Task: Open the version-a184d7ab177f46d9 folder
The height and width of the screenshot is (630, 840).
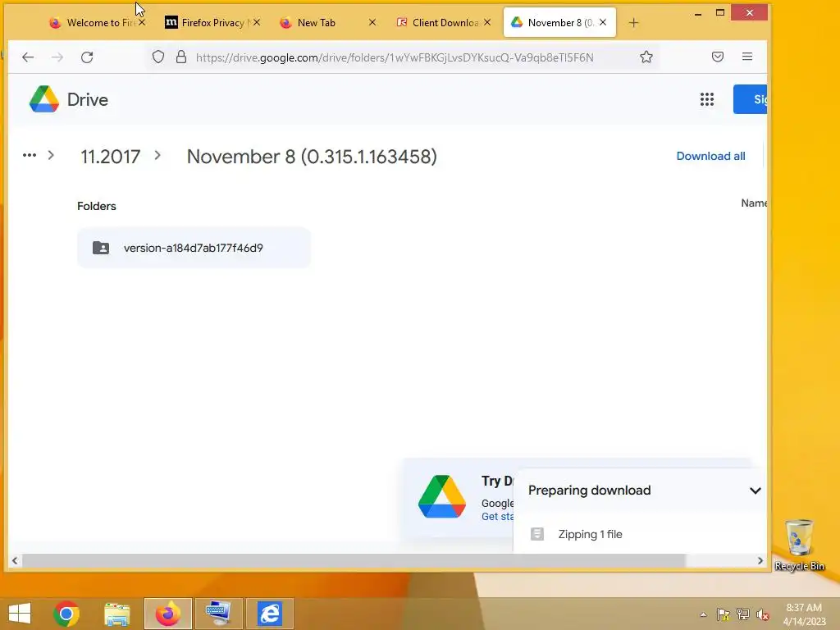Action: [194, 248]
